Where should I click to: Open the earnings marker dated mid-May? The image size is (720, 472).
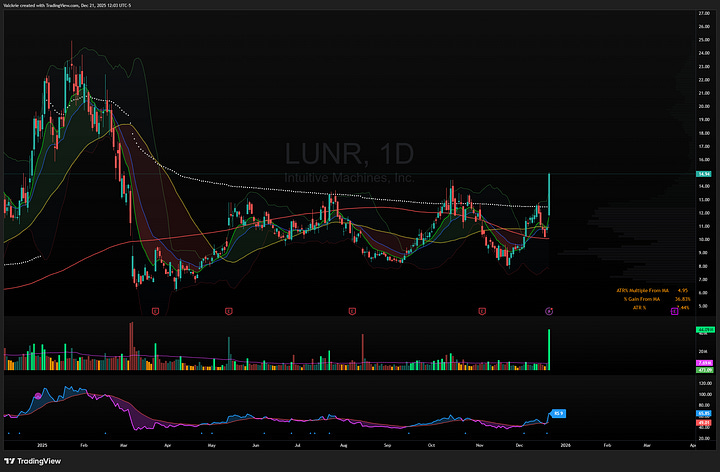[x=229, y=311]
